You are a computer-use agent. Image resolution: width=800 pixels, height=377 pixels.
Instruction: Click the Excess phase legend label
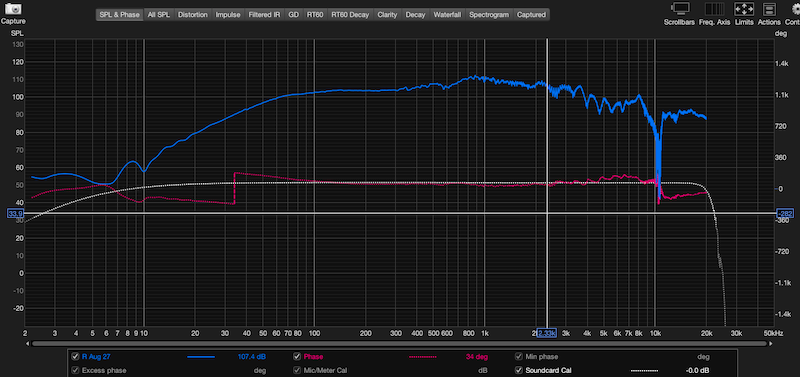point(104,370)
